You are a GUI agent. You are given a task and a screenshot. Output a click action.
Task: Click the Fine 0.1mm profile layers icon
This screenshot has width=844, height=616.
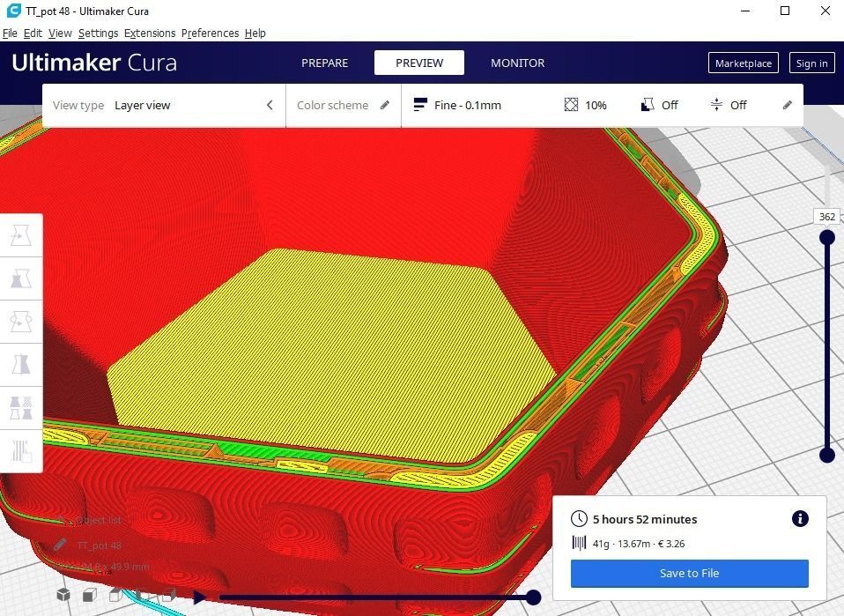click(420, 105)
